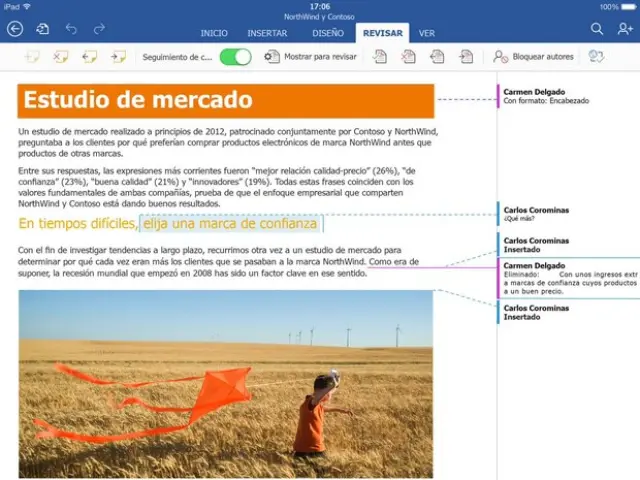Open the search magnifier
The image size is (640, 480).
tap(597, 30)
